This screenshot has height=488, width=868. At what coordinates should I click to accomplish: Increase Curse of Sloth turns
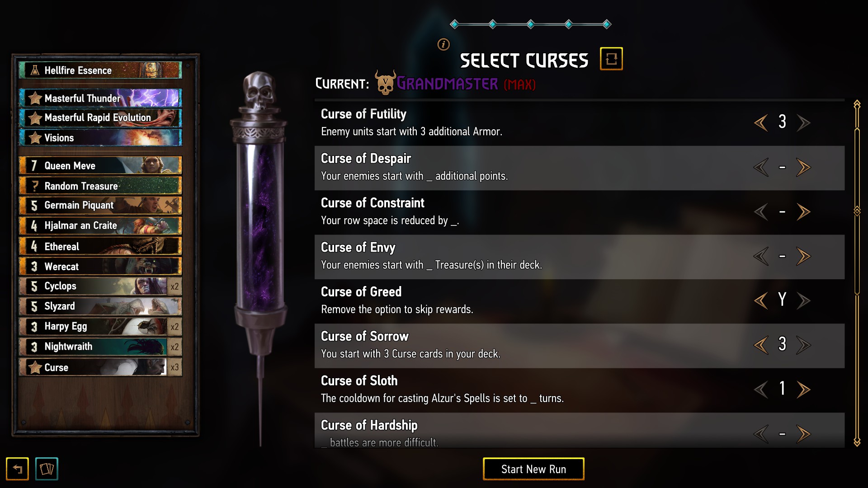point(803,389)
